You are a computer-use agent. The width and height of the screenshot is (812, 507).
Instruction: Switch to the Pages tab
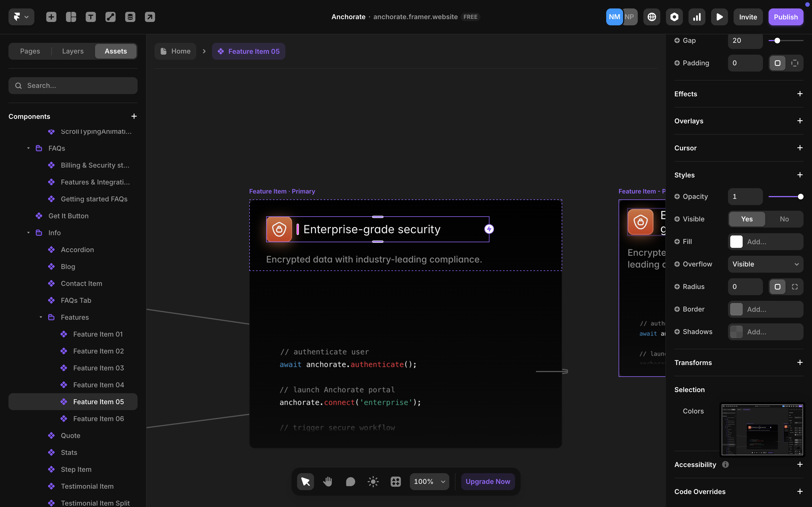coord(30,51)
